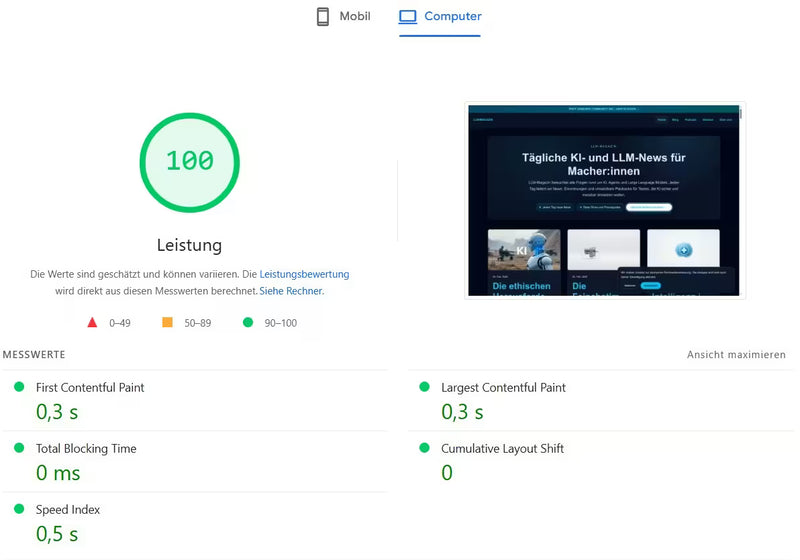Click the Speed Index label
This screenshot has width=800, height=560.
[68, 510]
